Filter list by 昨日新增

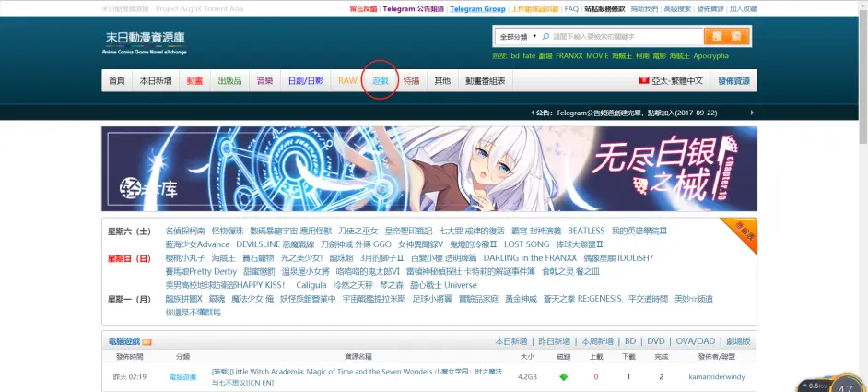tap(554, 341)
